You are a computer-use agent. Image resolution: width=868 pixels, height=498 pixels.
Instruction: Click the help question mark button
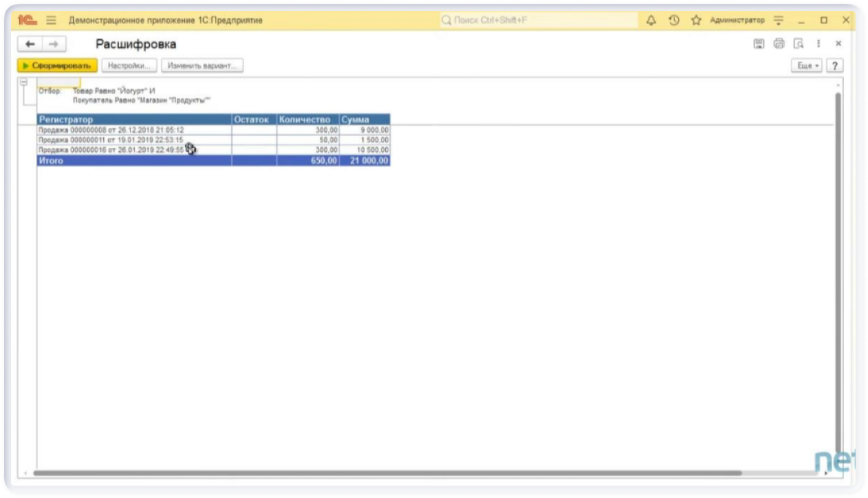point(835,66)
